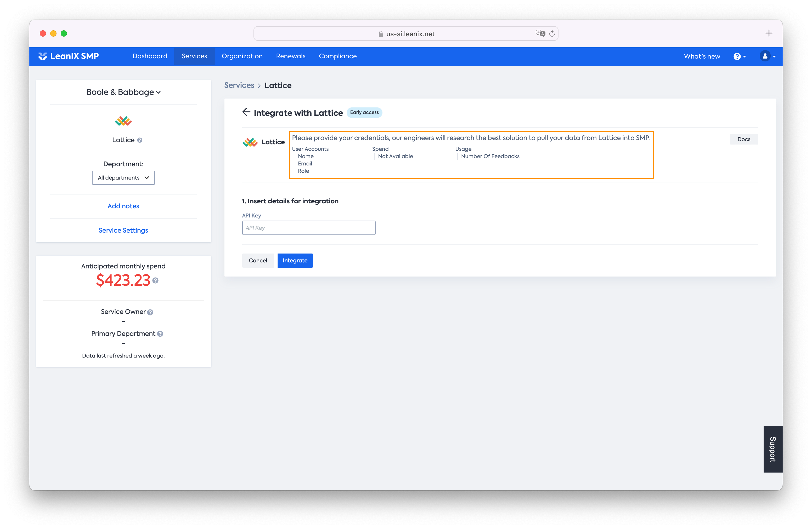Open the help question mark menu in navbar
Viewport: 812px width, 529px height.
[739, 56]
